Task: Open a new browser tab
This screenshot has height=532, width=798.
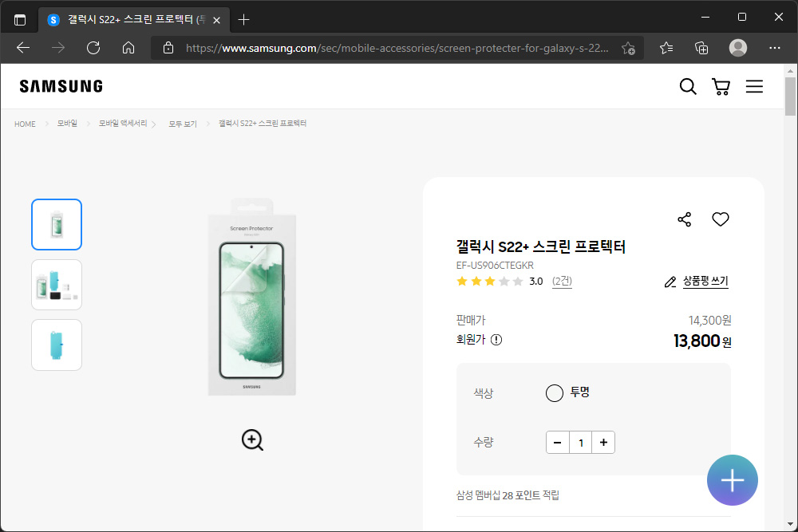Action: 243,20
